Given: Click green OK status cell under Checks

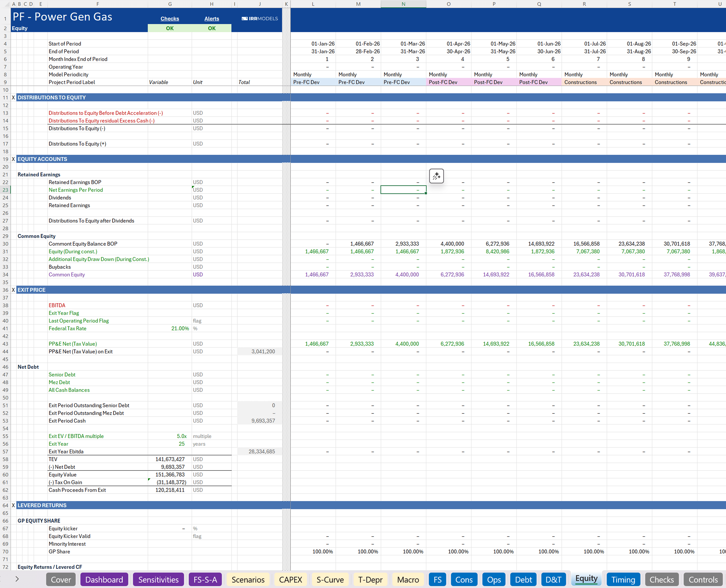Looking at the screenshot, I should pos(170,28).
